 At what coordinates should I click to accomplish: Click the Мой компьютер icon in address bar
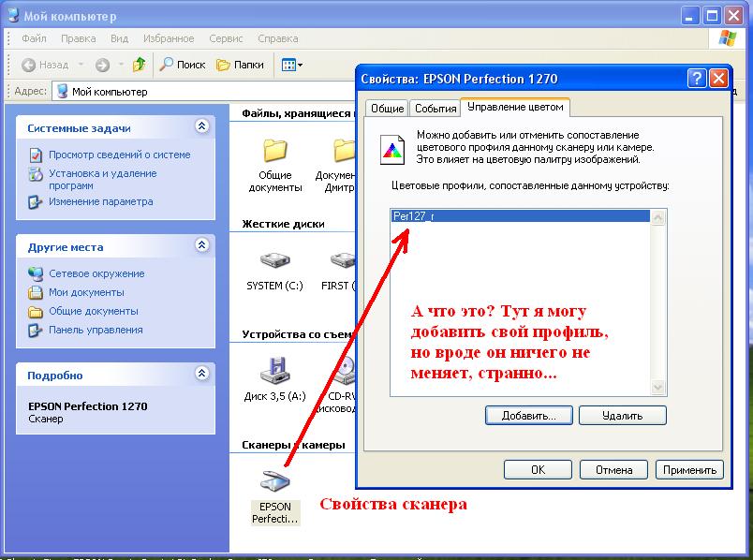[x=62, y=91]
